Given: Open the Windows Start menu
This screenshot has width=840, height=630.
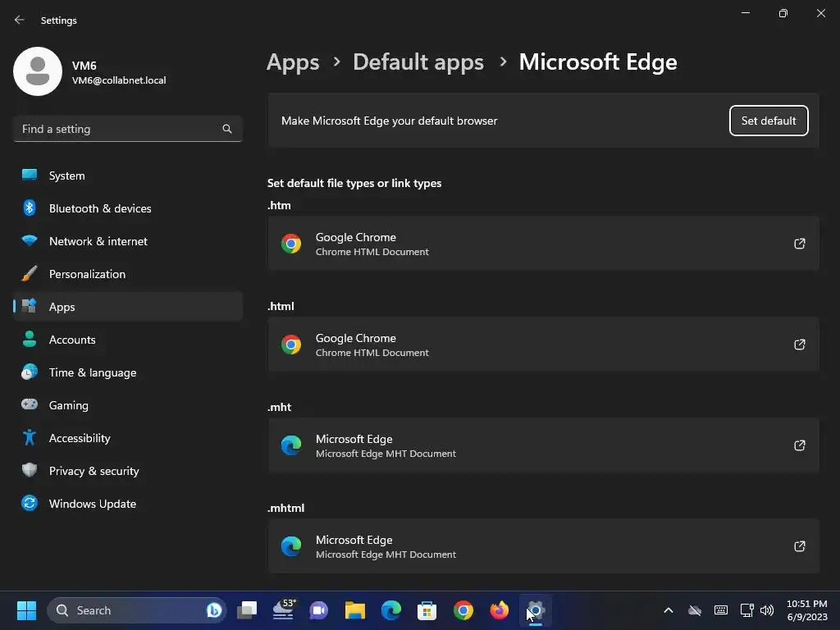Looking at the screenshot, I should pos(26,610).
